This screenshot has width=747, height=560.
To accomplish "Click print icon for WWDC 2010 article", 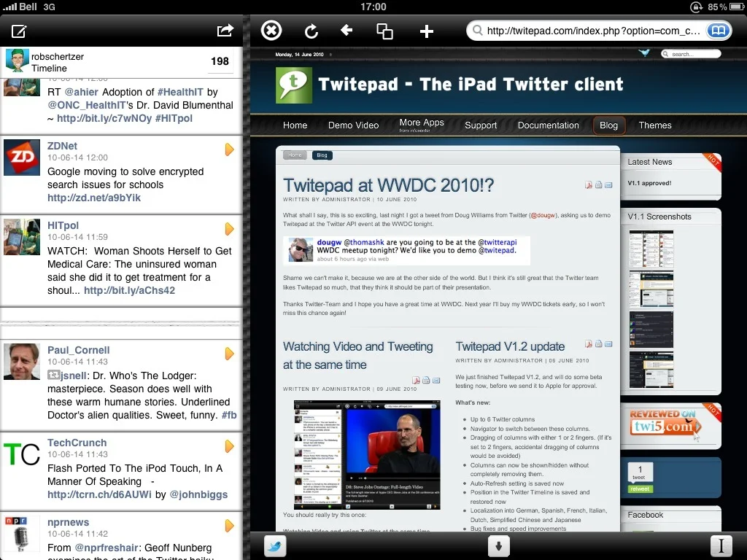I will pyautogui.click(x=599, y=184).
